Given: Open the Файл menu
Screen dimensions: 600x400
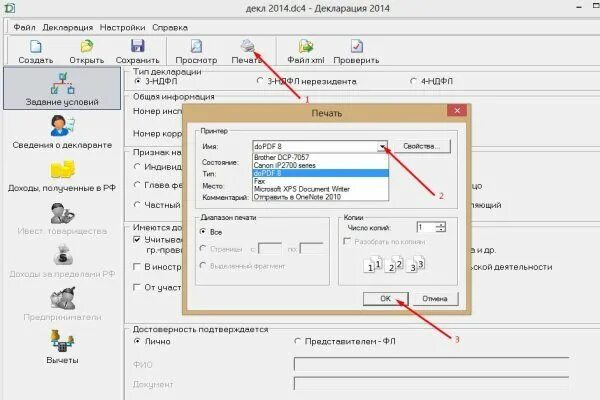Looking at the screenshot, I should tap(24, 28).
